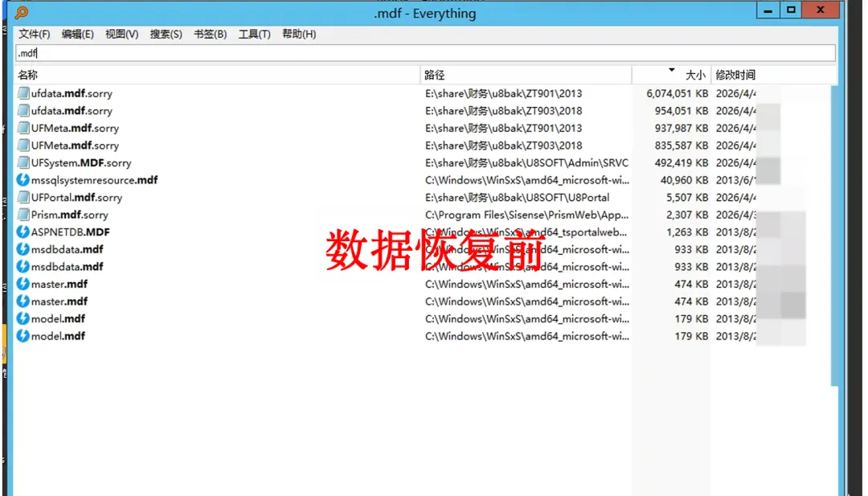Click the 40,960 KB size cell
The height and width of the screenshot is (496, 868).
click(x=684, y=180)
